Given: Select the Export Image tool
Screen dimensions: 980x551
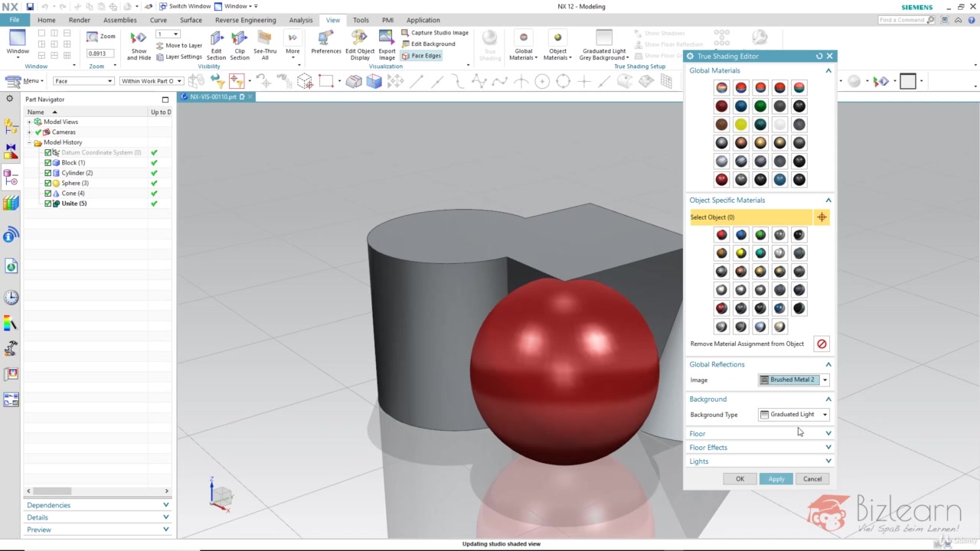Looking at the screenshot, I should [x=387, y=44].
